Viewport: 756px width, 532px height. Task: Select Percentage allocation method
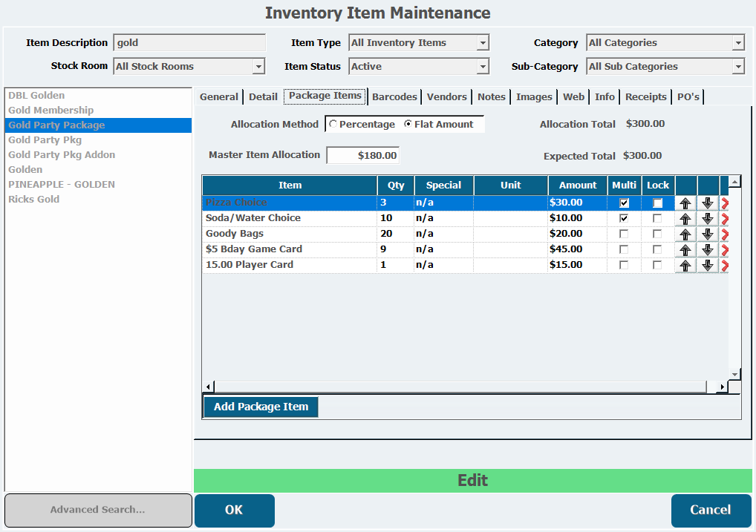(333, 125)
